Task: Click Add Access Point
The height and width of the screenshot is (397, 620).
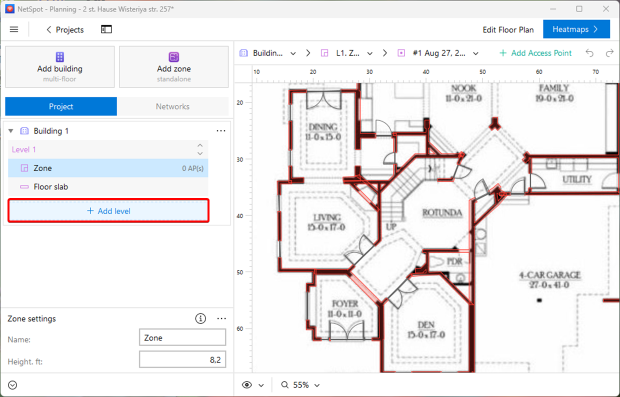Action: [x=536, y=53]
